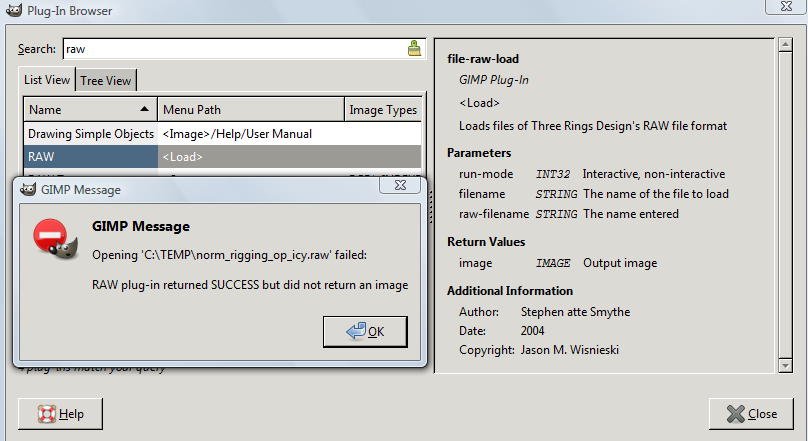Click the 'Output image' description

click(620, 263)
